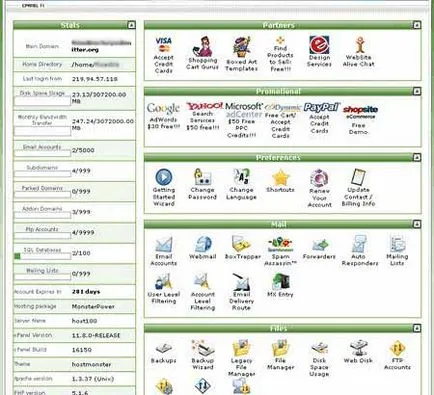Open Legacy File Manager
Viewport: 434px width, 395px height.
click(x=242, y=348)
